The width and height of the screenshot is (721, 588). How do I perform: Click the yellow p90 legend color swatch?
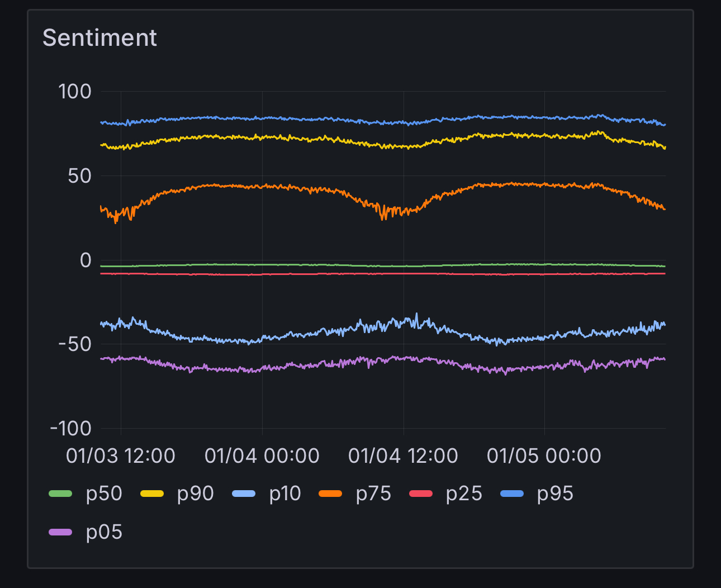(x=151, y=494)
